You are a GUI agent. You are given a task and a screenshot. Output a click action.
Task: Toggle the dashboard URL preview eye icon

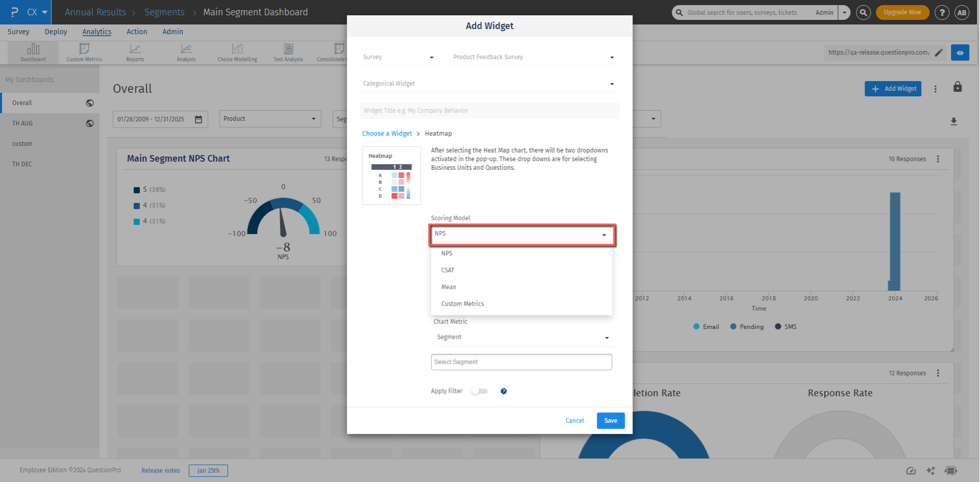960,52
